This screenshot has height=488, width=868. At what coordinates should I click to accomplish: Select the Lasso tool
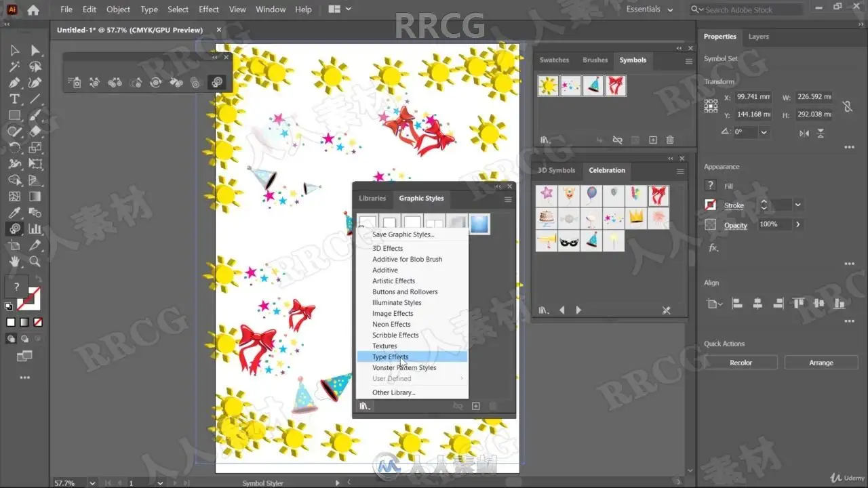pos(35,66)
